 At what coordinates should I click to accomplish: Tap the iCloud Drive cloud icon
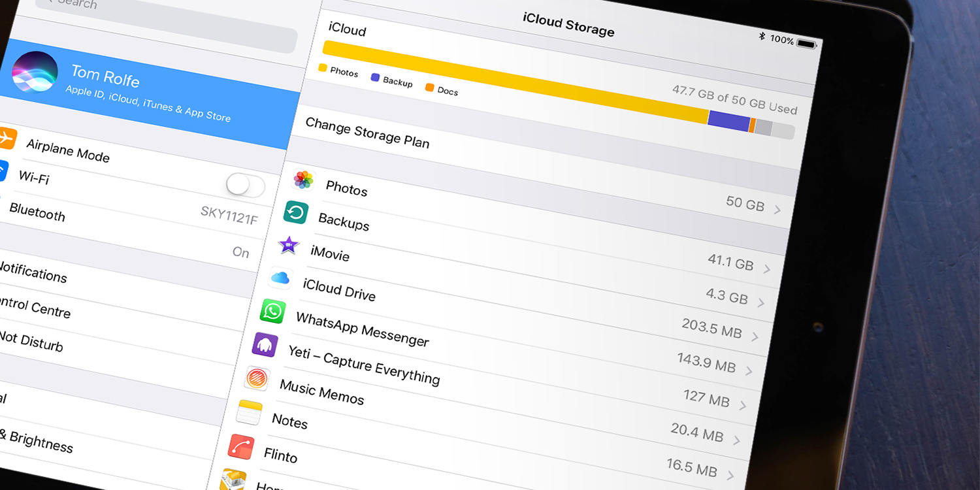[280, 278]
